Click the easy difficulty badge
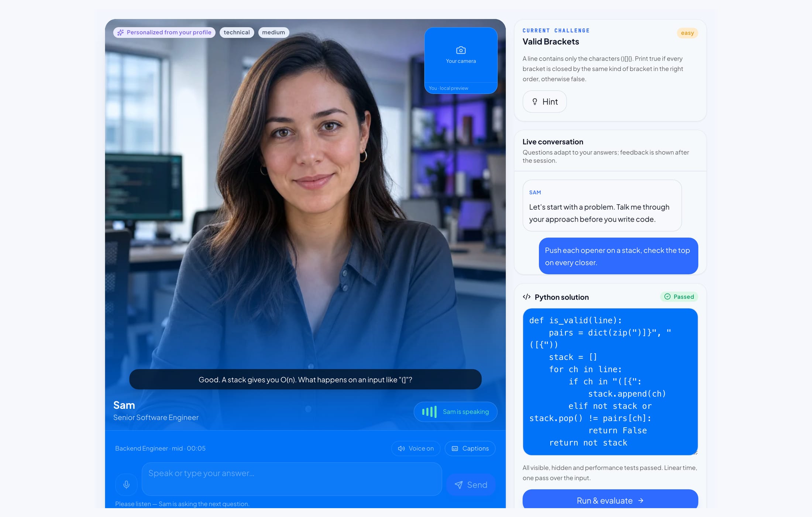 687,33
